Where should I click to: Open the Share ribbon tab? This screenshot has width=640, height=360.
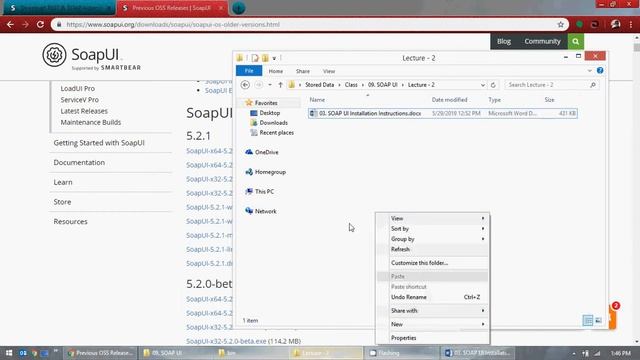[x=303, y=71]
